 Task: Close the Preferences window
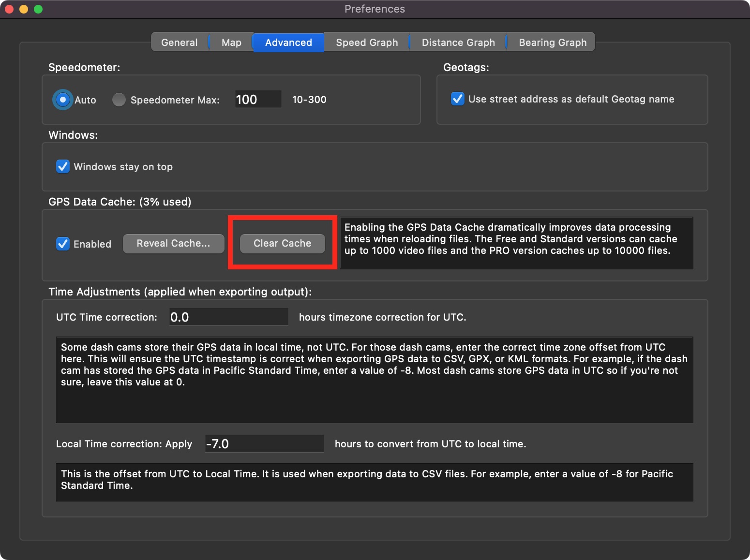(9, 9)
